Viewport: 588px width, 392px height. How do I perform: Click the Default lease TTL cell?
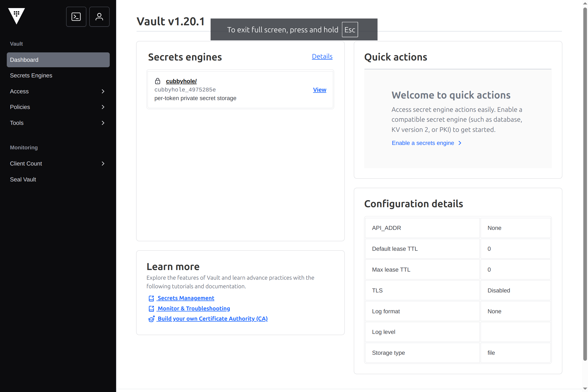(x=422, y=249)
